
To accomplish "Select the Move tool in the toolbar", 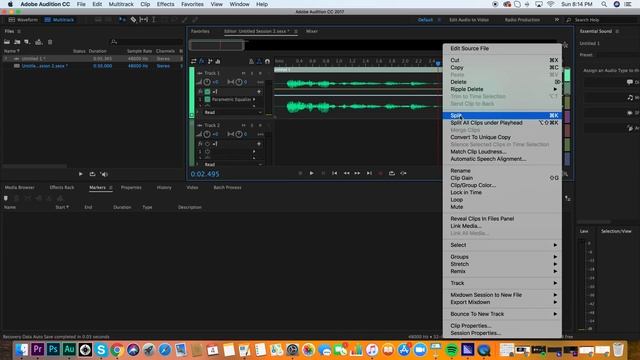I will [122, 20].
